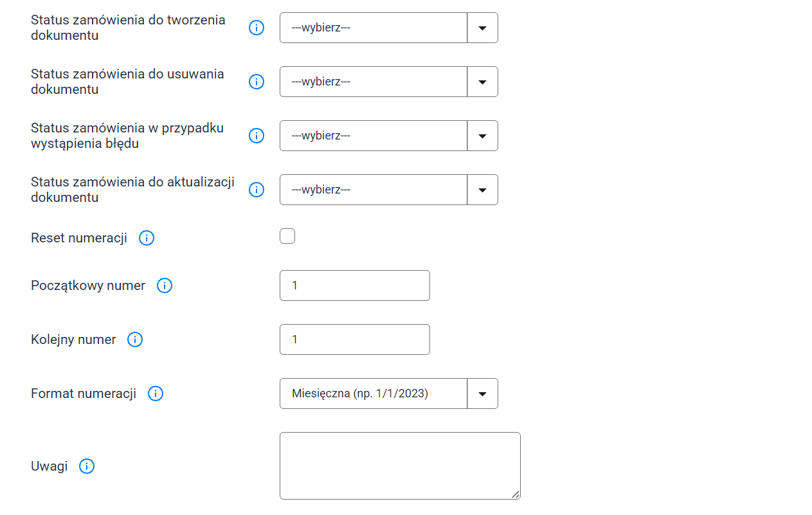This screenshot has width=812, height=515.
Task: Show info for document update order status
Action: (x=257, y=190)
